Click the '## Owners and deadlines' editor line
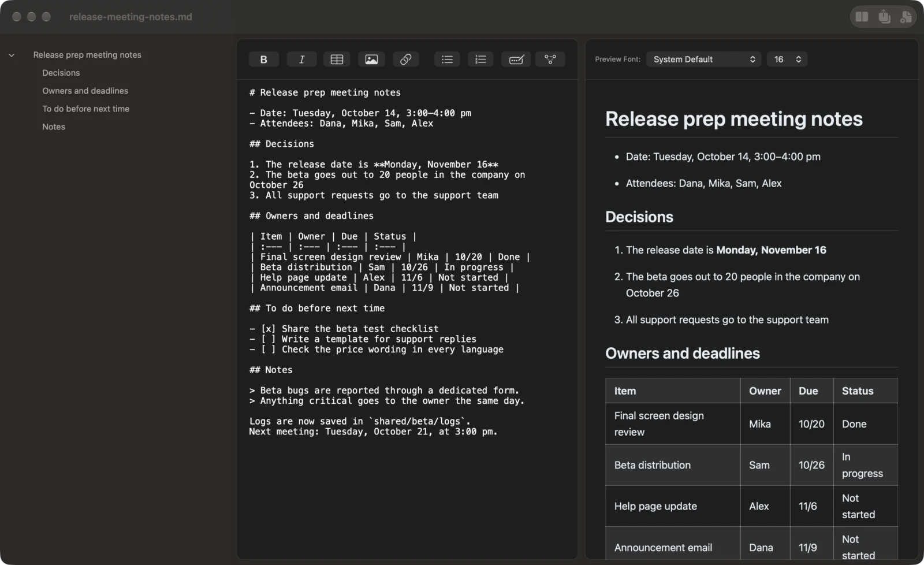 [312, 215]
